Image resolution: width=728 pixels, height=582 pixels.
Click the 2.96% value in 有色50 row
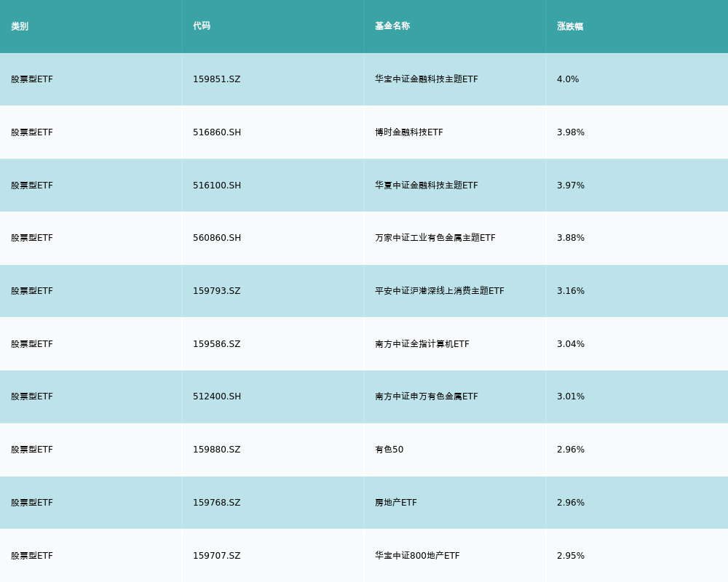click(571, 450)
